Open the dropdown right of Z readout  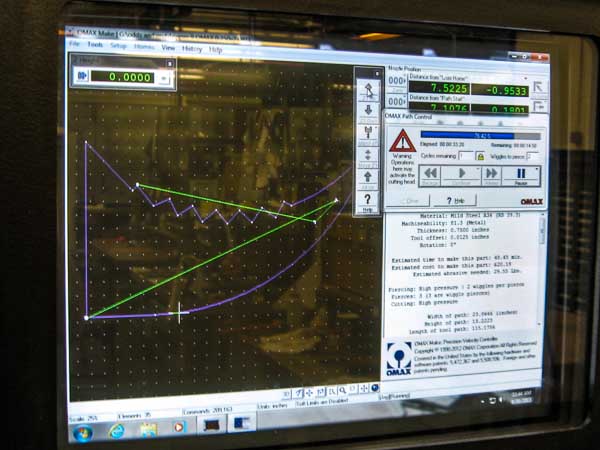163,78
